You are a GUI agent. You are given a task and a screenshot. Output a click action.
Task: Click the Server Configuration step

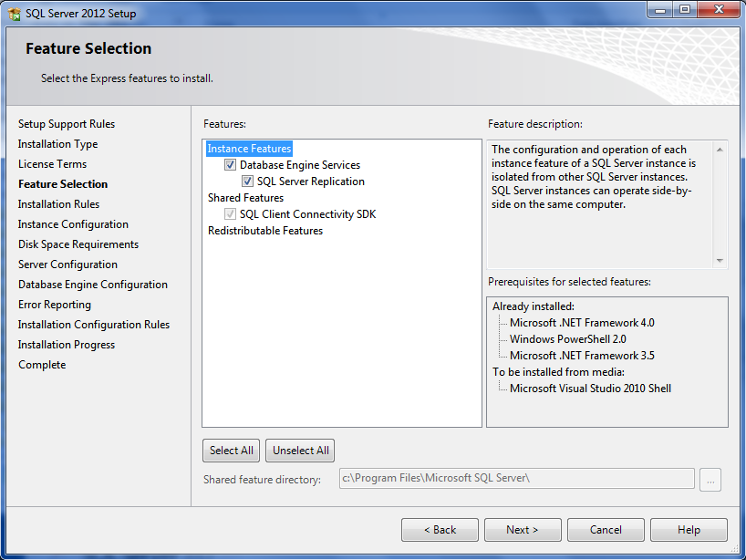pos(67,264)
